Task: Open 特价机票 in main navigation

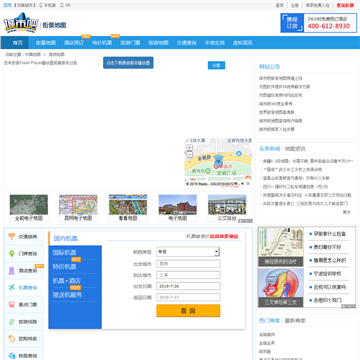Action: pyautogui.click(x=102, y=43)
